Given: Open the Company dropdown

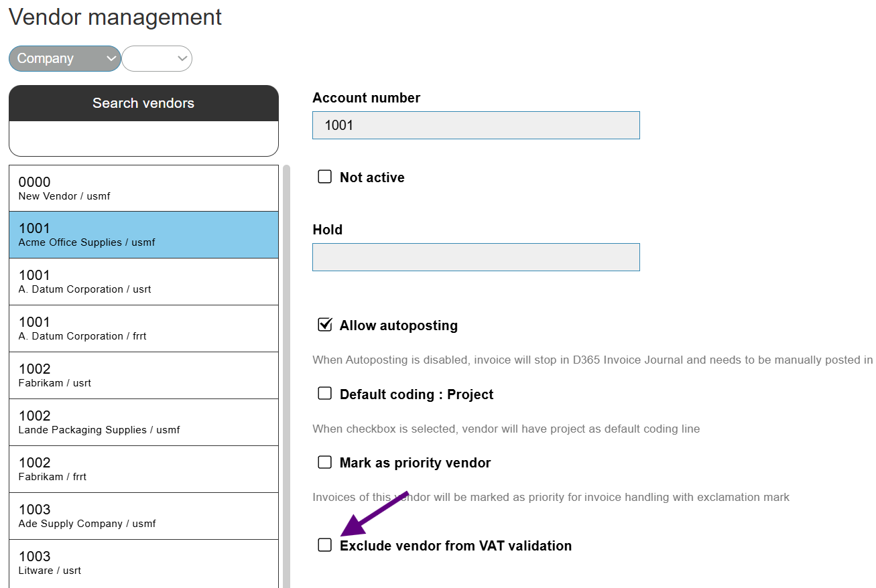Looking at the screenshot, I should pyautogui.click(x=64, y=58).
